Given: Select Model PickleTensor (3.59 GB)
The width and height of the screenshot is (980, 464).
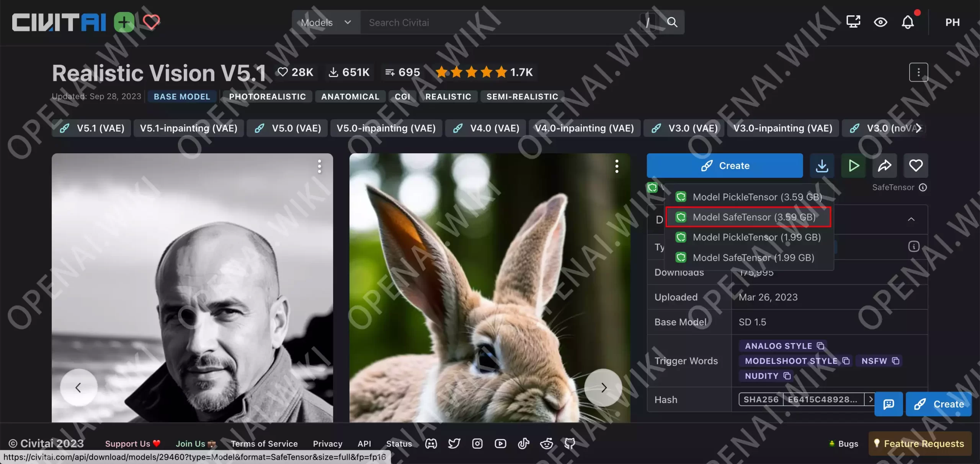Looking at the screenshot, I should tap(749, 197).
